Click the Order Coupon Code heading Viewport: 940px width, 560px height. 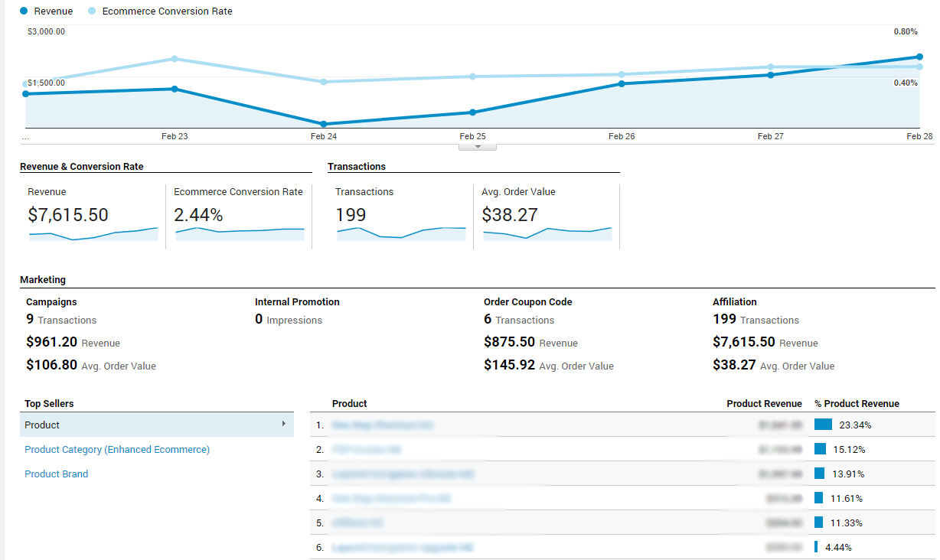tap(528, 302)
